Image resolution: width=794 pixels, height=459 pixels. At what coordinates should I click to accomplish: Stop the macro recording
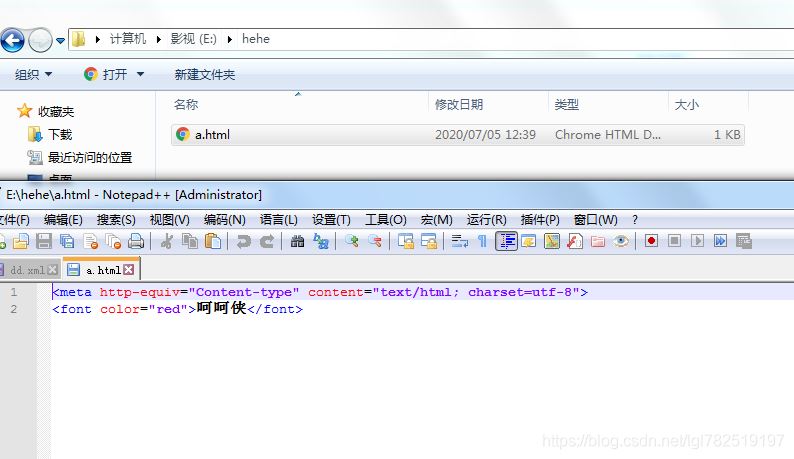point(674,241)
